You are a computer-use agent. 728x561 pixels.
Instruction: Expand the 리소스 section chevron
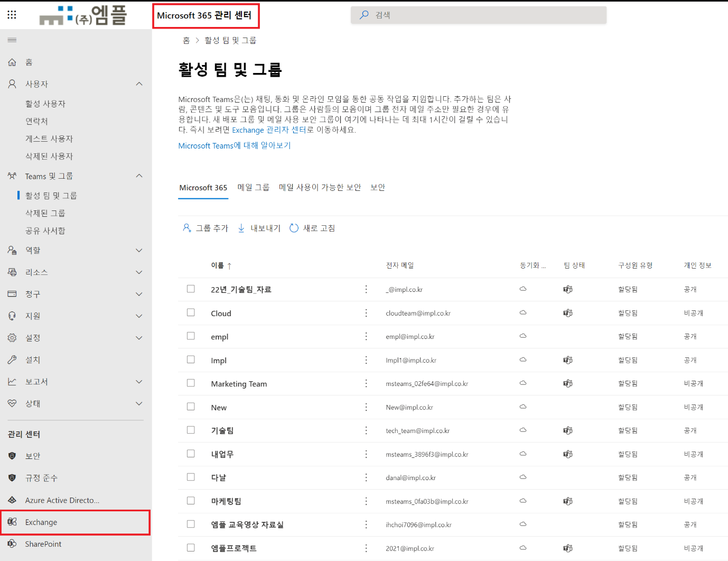pyautogui.click(x=139, y=272)
